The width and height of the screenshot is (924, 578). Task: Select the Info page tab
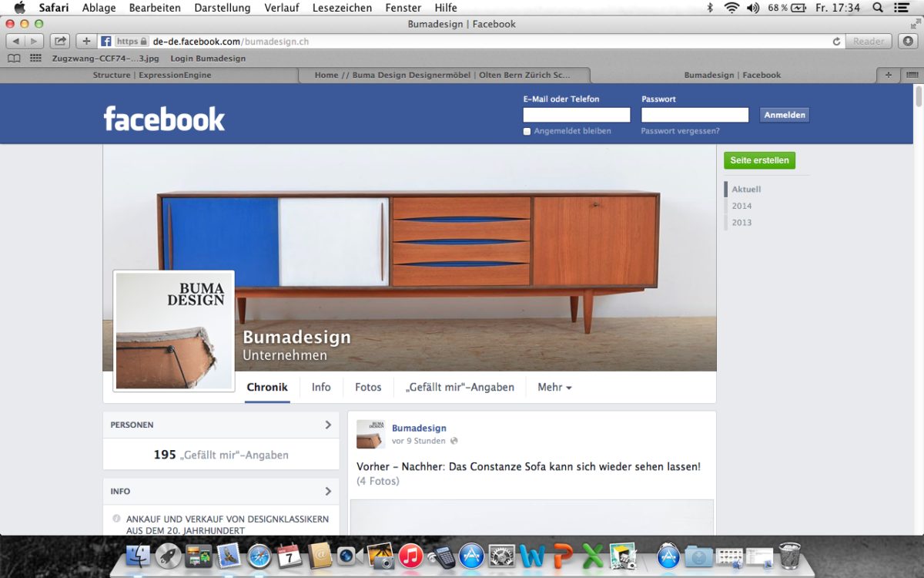[321, 388]
